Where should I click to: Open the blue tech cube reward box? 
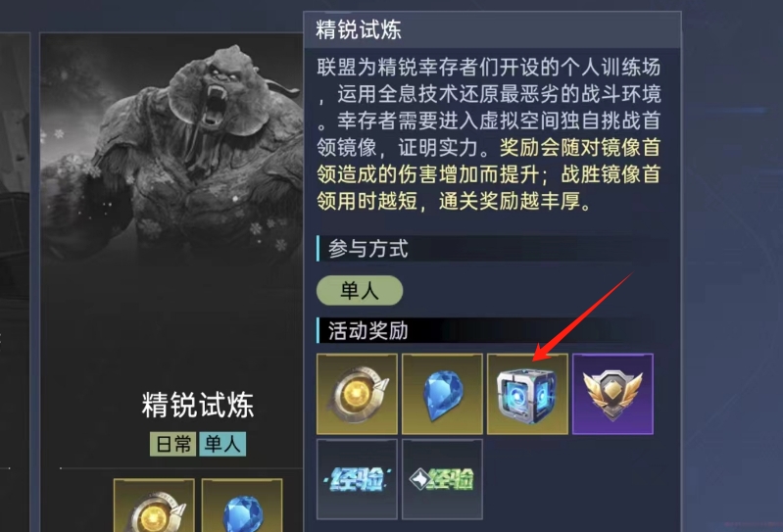click(x=527, y=394)
